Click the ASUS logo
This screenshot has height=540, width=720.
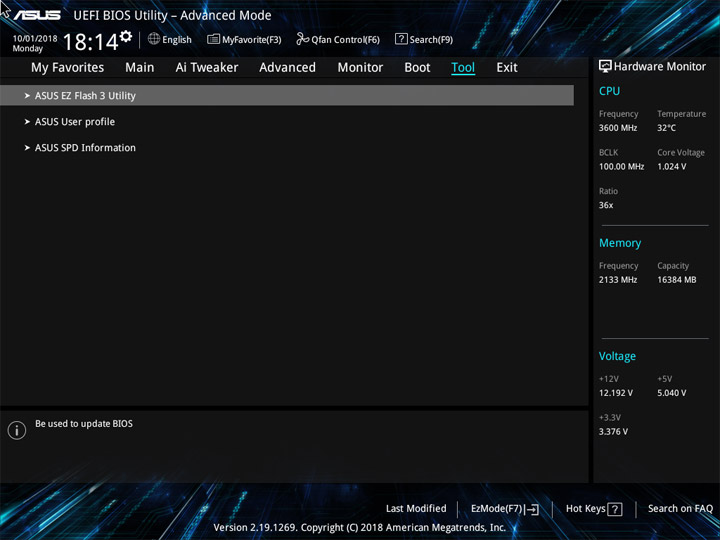click(37, 15)
